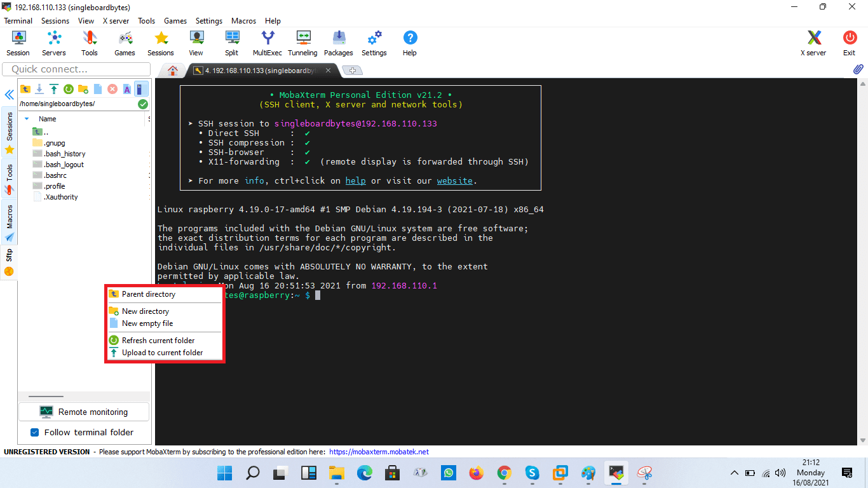The width and height of the screenshot is (868, 488).
Task: Click the /home/singleboardbytes/ path field
Action: pyautogui.click(x=78, y=104)
